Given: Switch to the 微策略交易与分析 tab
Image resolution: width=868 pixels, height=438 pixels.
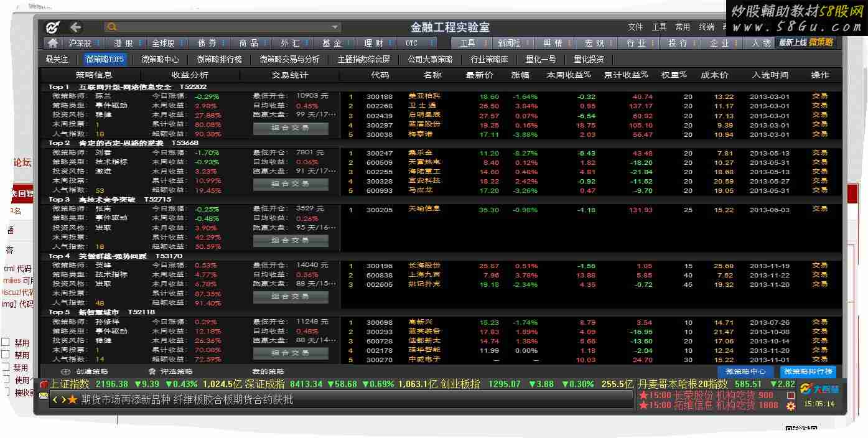Looking at the screenshot, I should (x=289, y=59).
